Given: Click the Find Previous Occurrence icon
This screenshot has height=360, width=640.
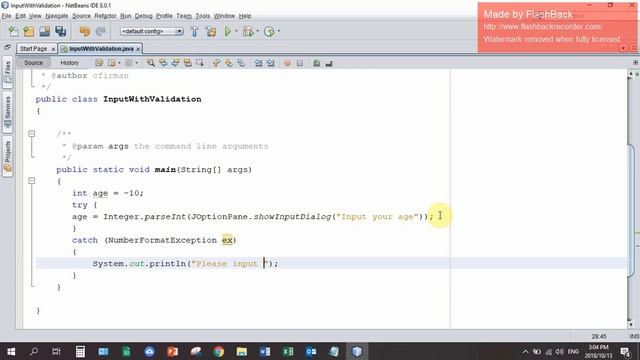Looking at the screenshot, I should click(x=163, y=63).
